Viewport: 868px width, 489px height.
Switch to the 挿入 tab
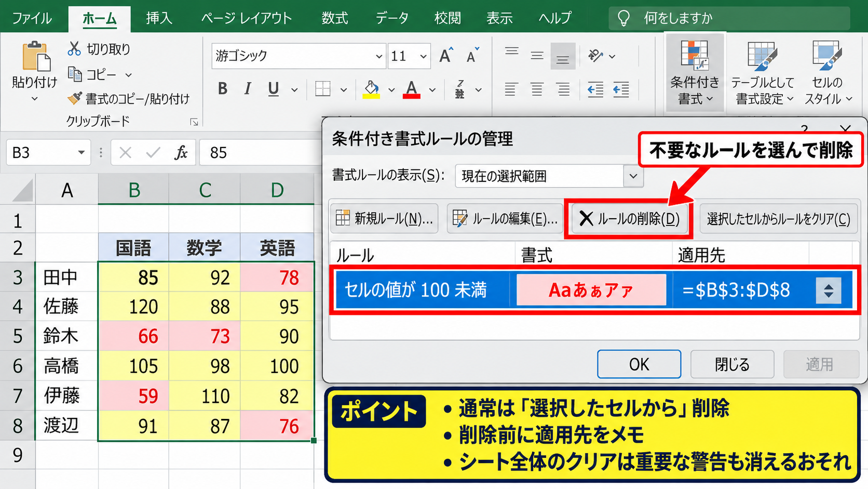point(159,18)
